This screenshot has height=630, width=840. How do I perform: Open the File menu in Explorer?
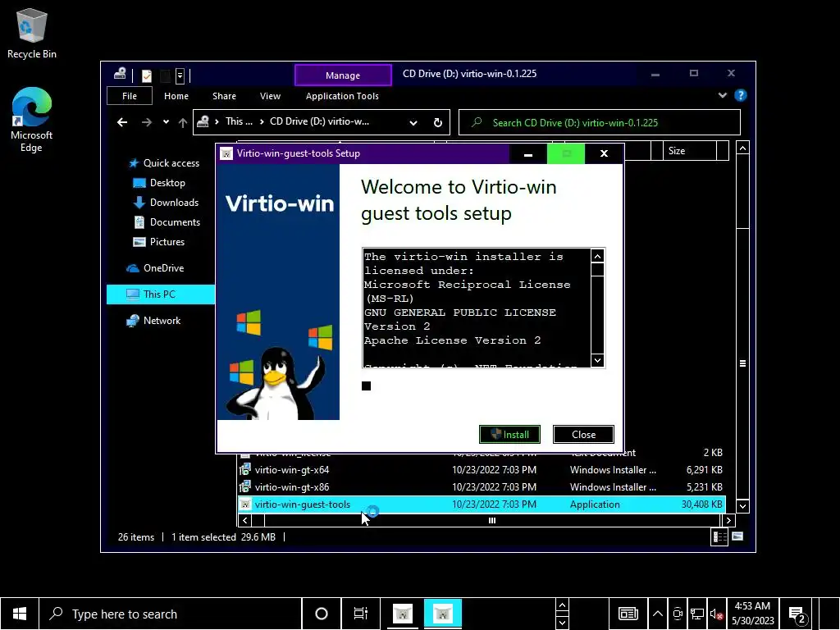(x=130, y=96)
